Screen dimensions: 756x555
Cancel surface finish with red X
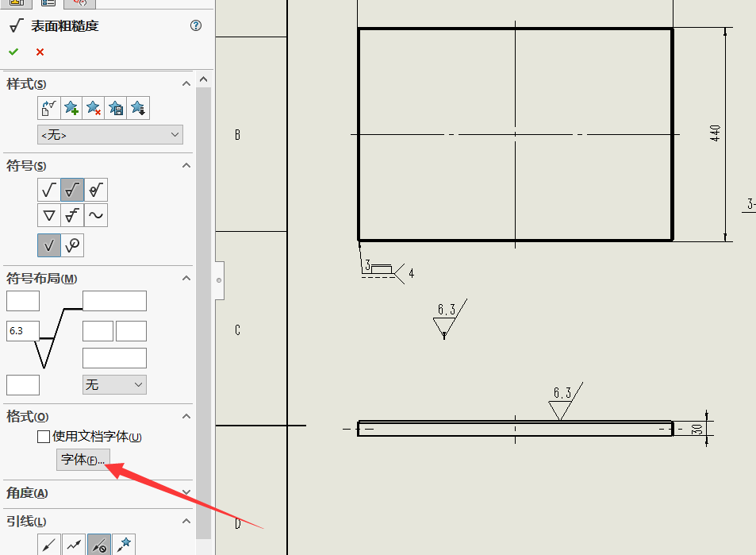[40, 52]
